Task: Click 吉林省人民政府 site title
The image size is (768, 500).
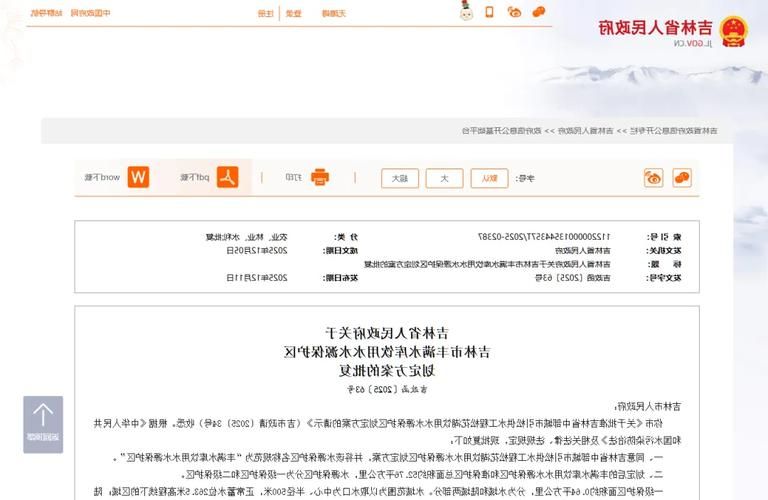Action: point(655,27)
